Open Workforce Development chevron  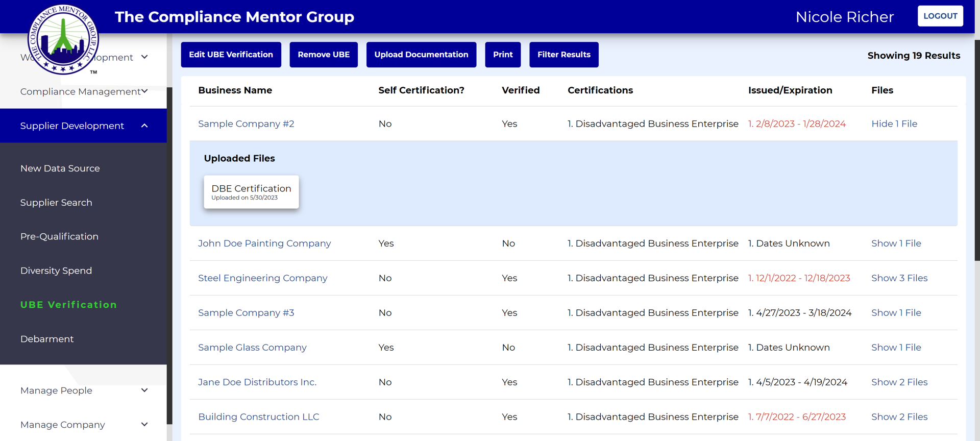[144, 57]
